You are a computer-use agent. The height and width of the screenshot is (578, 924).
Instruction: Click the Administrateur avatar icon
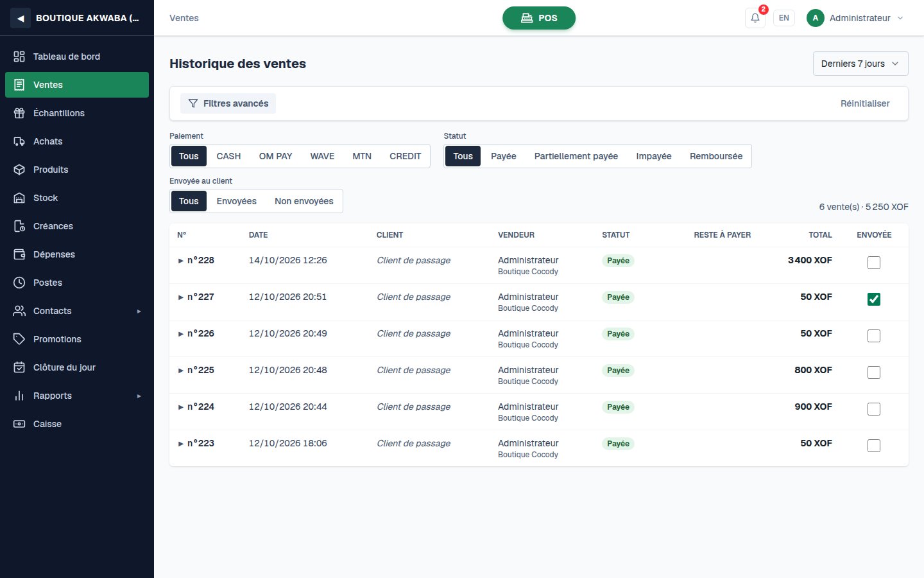pyautogui.click(x=816, y=18)
